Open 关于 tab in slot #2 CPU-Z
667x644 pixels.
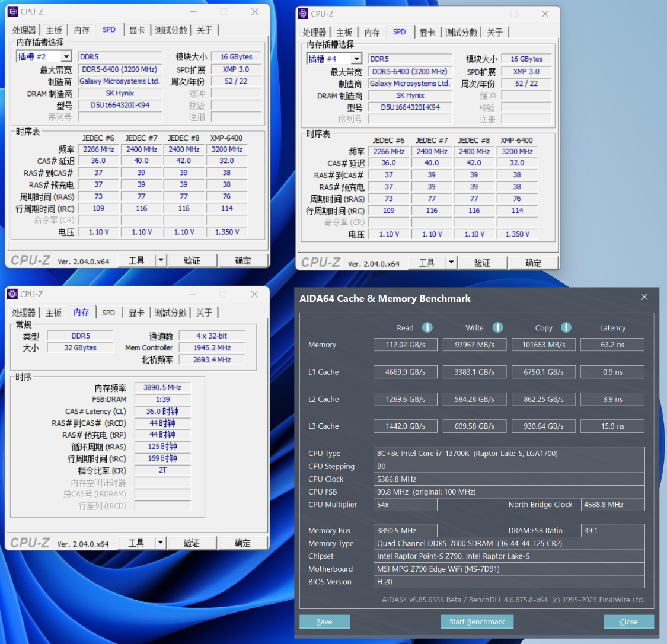click(205, 30)
